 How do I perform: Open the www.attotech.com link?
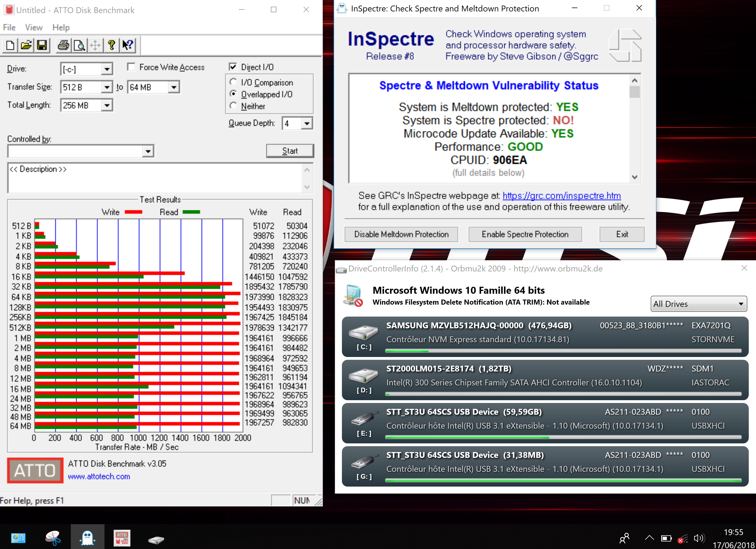click(99, 476)
